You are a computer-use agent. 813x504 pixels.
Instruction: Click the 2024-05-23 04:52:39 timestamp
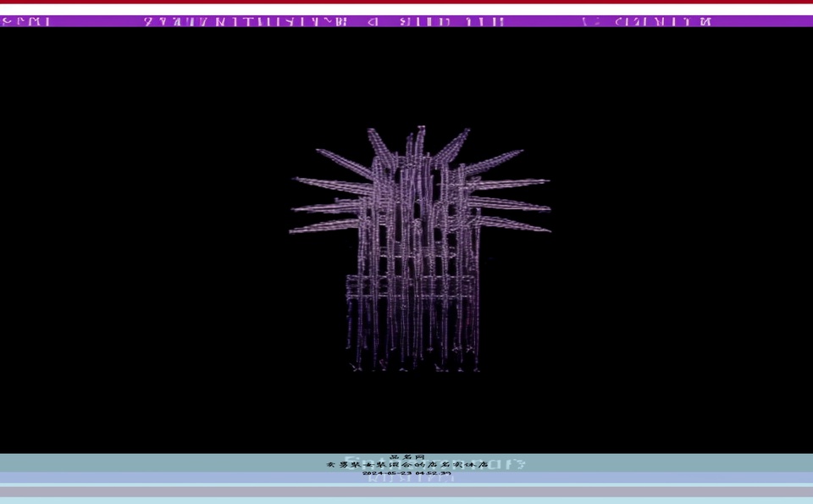point(406,473)
